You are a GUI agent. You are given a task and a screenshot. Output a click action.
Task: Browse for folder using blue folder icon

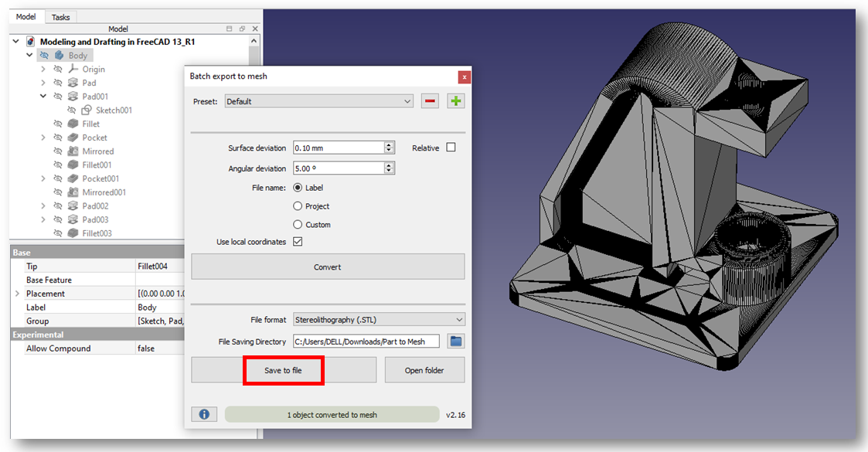pos(456,342)
